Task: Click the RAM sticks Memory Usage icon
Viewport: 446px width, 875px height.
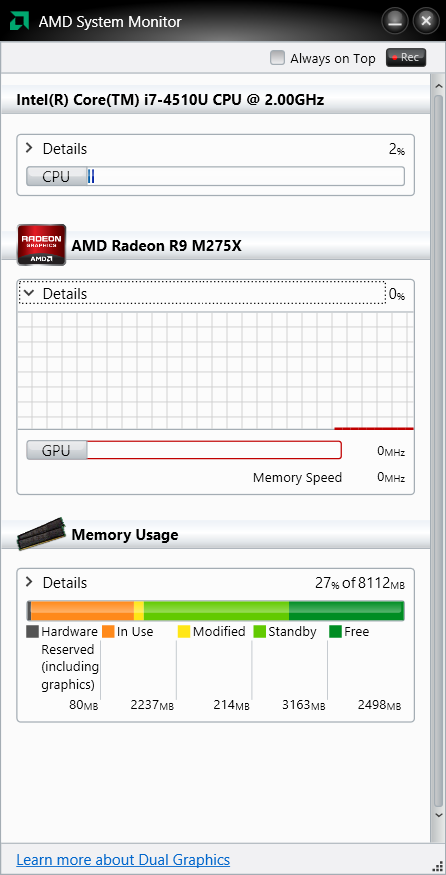Action: pyautogui.click(x=41, y=533)
